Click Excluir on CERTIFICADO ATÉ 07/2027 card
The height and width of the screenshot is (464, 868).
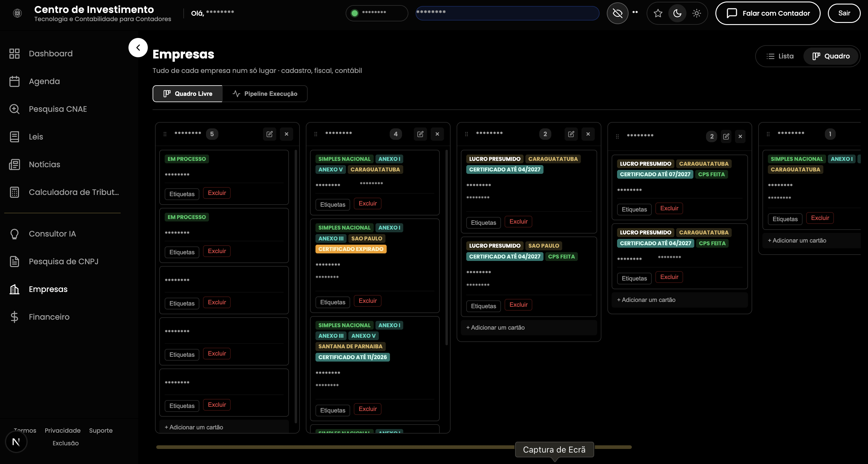(669, 208)
